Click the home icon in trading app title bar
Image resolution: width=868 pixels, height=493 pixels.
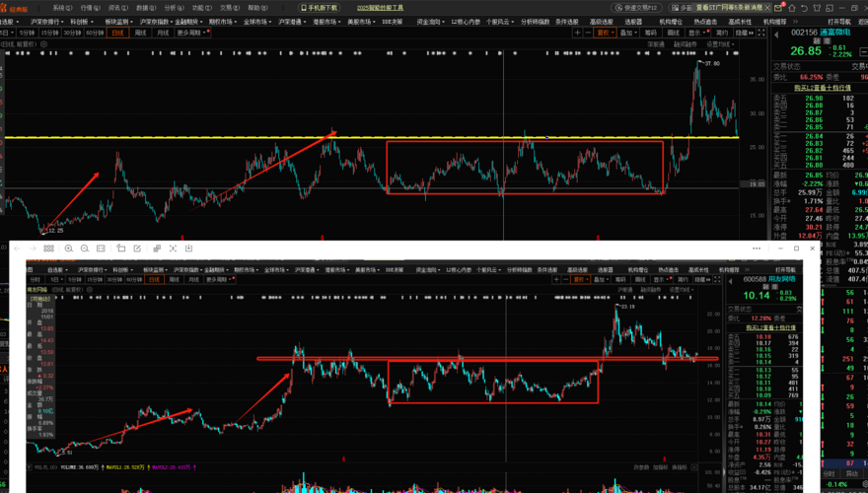tap(792, 8)
